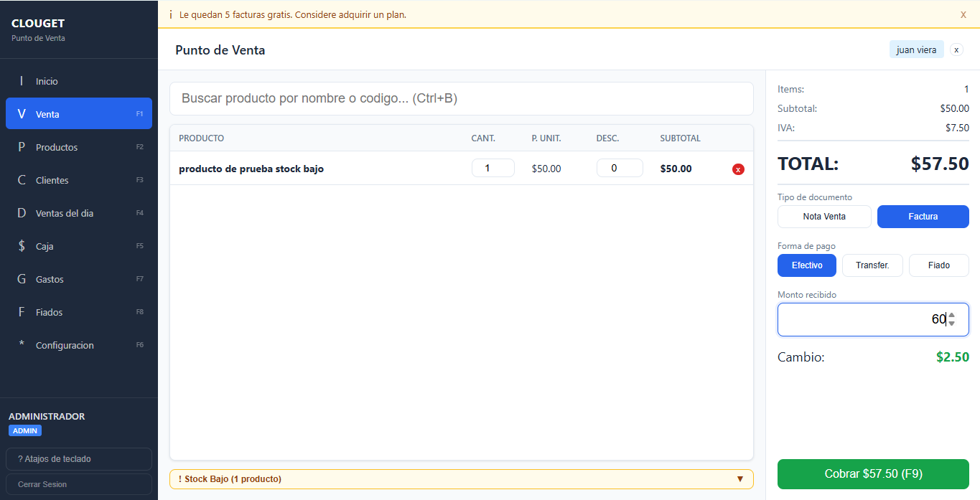980x500 pixels.
Task: Click the Caja dollar sign icon
Action: (22, 246)
